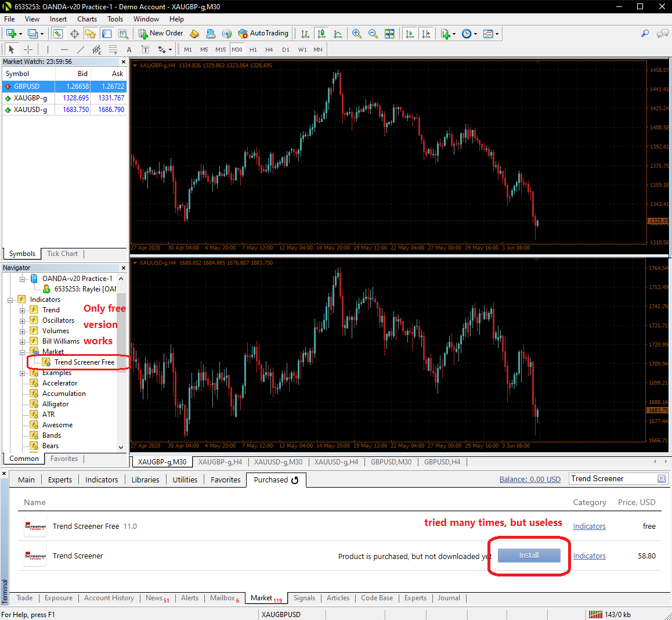
Task: Switch to XAUUSD-g,H4 chart tab
Action: [x=336, y=462]
